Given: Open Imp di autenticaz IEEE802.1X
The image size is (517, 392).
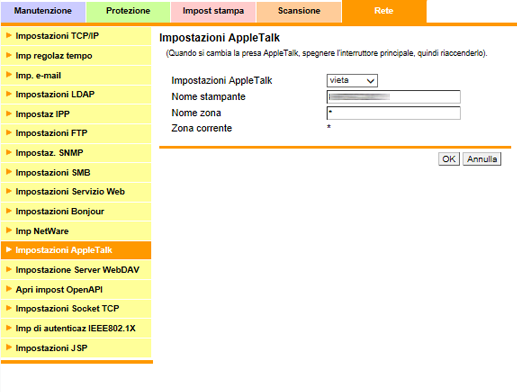Looking at the screenshot, I should 76,328.
